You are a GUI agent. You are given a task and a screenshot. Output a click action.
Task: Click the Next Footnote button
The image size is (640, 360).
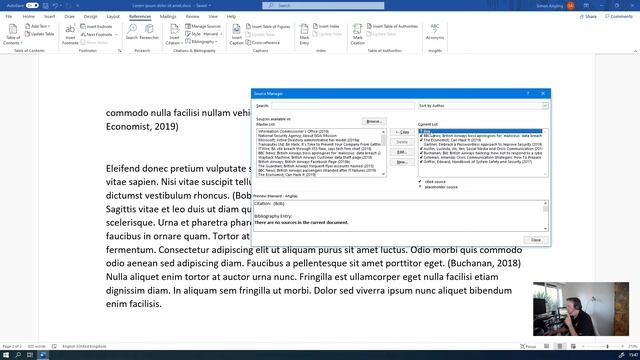coord(97,34)
